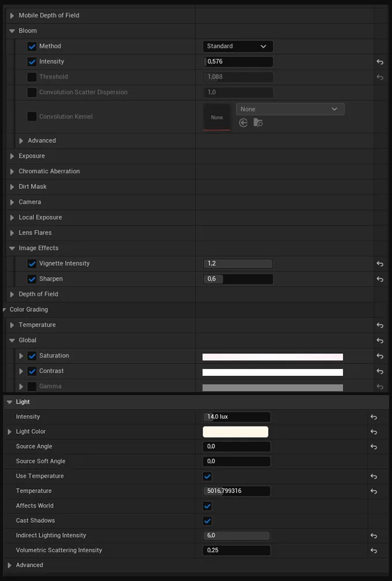Expand Saturation color channels

(21, 356)
